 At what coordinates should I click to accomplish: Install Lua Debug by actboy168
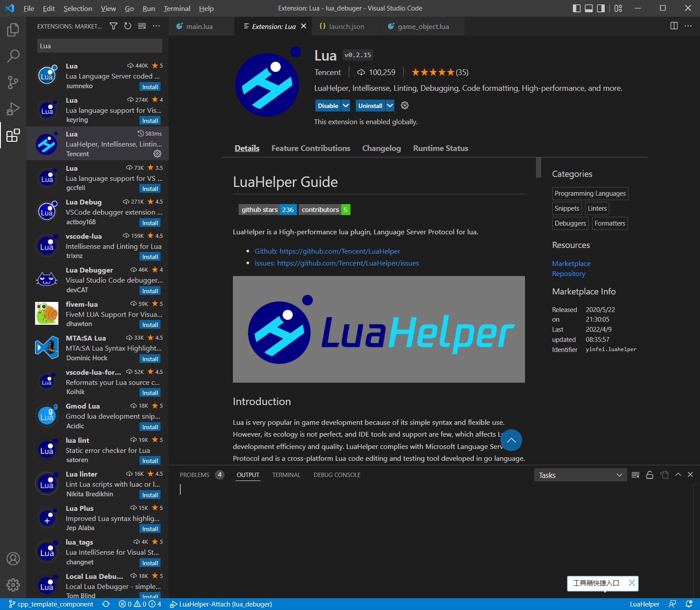point(150,223)
